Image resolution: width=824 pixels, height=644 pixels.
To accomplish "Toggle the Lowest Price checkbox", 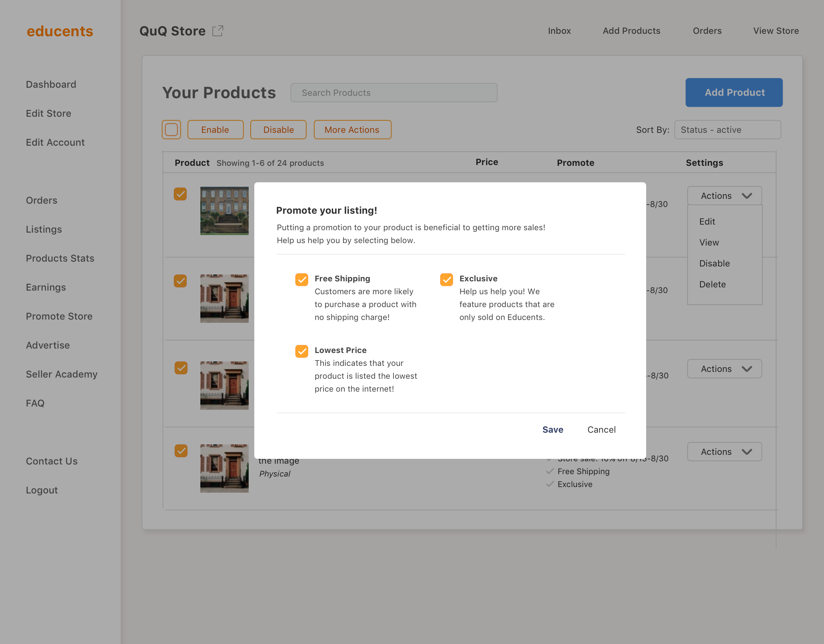I will tap(301, 351).
